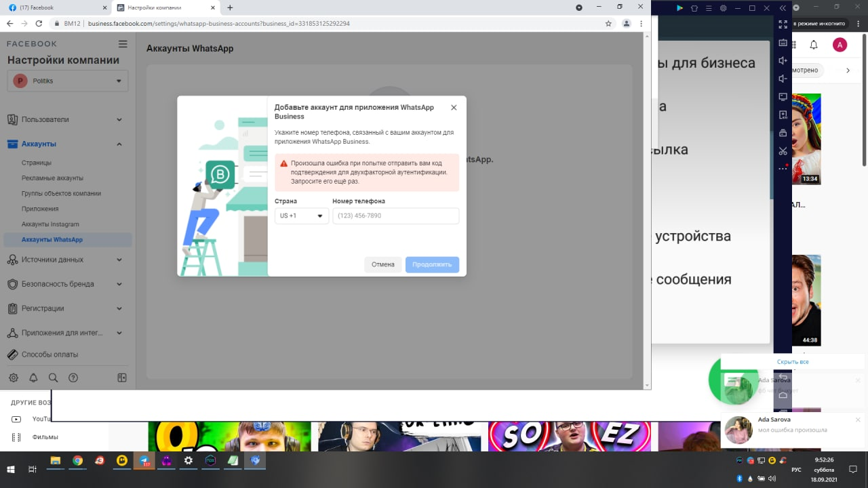Click the Nox volume down icon
The image size is (868, 488).
coord(783,79)
